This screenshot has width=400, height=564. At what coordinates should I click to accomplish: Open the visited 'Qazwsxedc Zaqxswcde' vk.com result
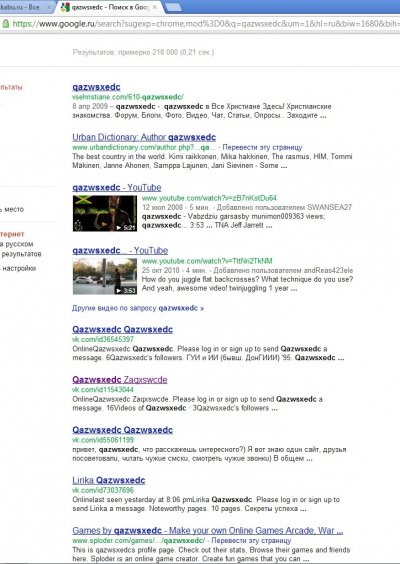point(120,380)
